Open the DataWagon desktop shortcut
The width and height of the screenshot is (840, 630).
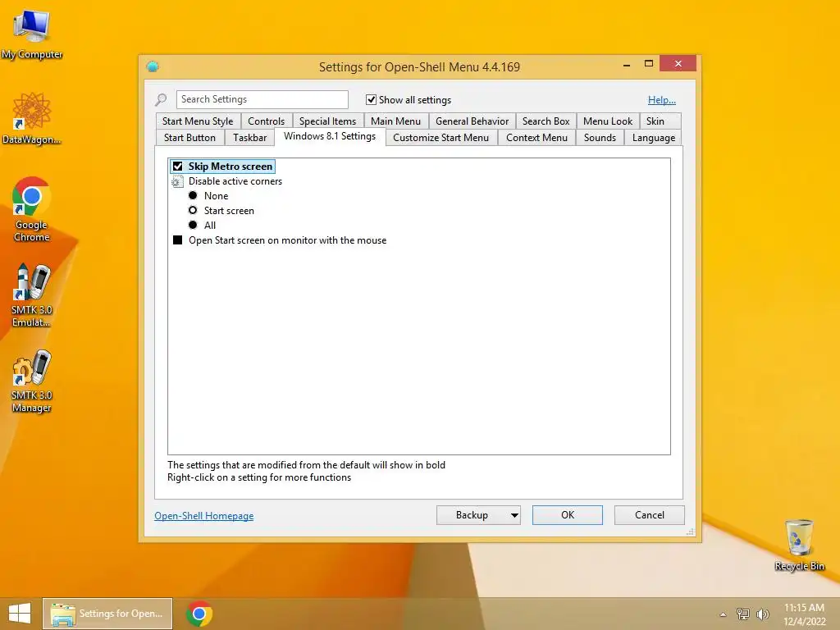click(32, 118)
